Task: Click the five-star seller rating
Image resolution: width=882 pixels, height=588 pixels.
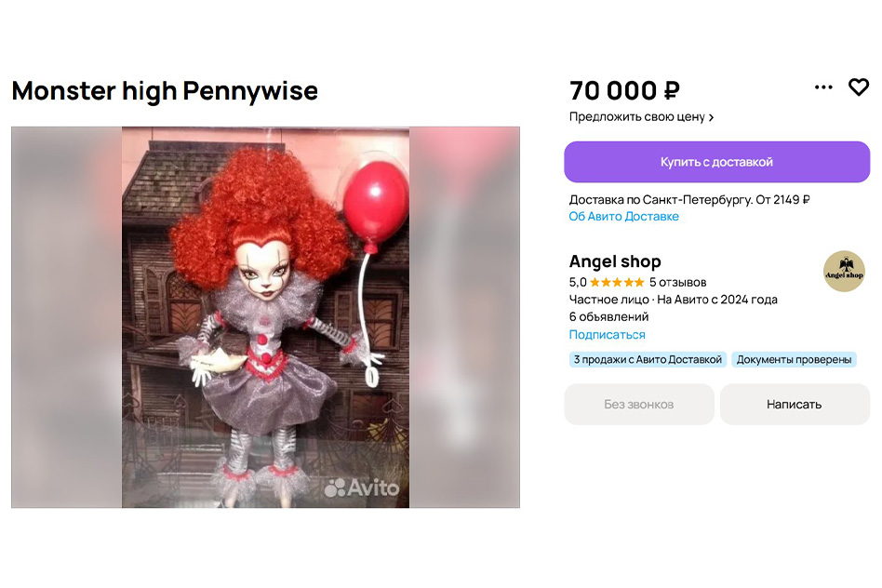Action: point(617,283)
